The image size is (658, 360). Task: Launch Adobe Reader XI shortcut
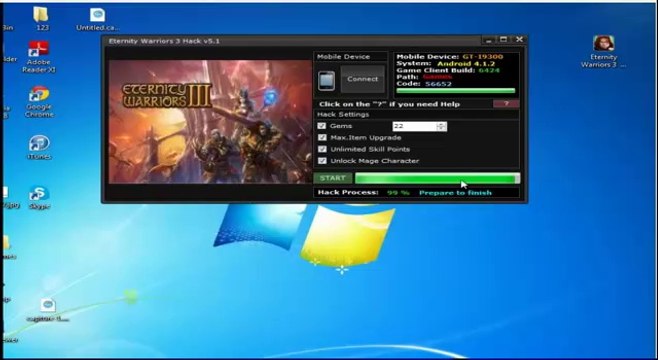pyautogui.click(x=39, y=57)
